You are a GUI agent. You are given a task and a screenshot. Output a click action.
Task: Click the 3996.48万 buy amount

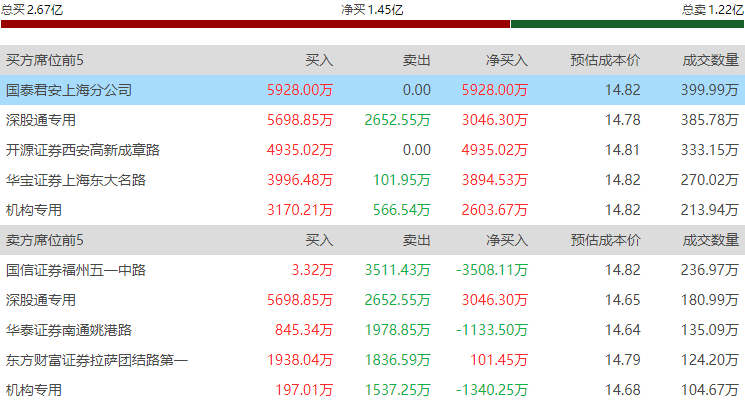click(300, 180)
